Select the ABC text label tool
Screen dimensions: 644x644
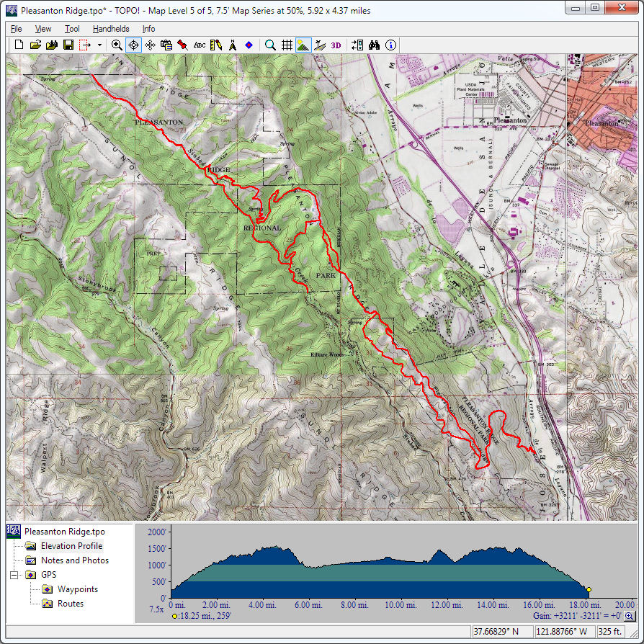pos(200,45)
